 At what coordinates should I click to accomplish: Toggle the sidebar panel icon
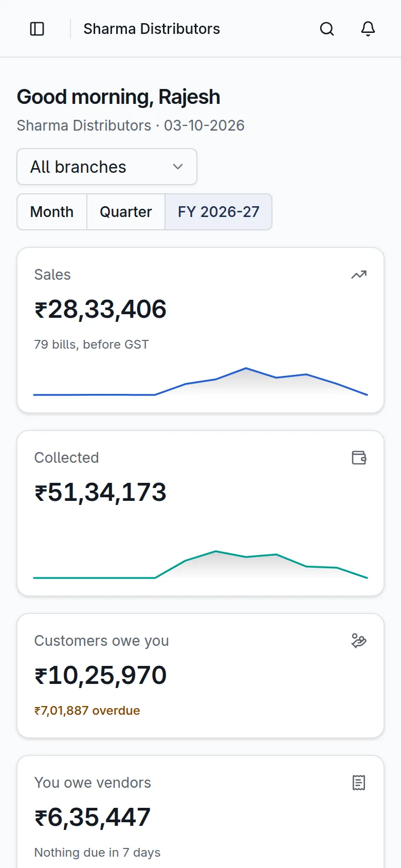point(37,29)
